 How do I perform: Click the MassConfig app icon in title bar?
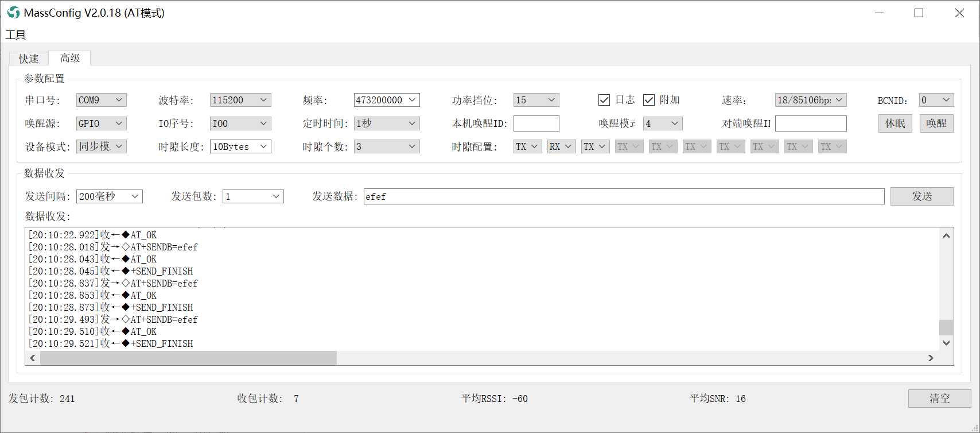point(13,13)
